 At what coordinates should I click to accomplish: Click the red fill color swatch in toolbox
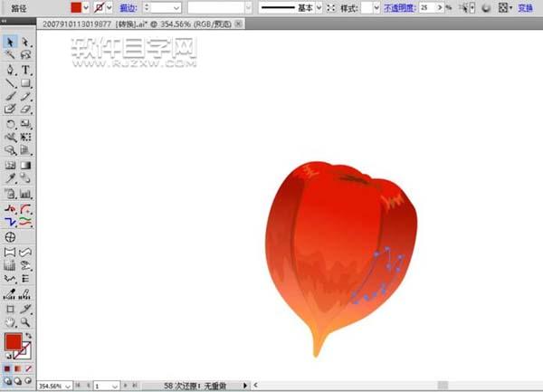[14, 342]
